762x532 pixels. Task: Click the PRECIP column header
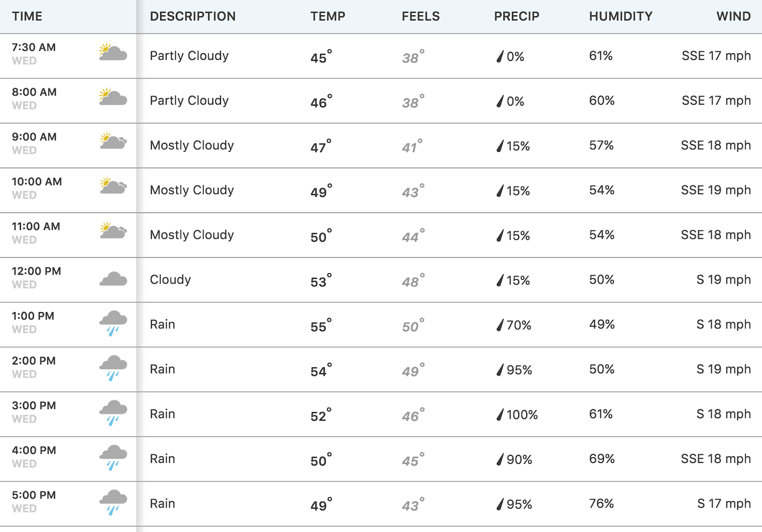(x=517, y=16)
